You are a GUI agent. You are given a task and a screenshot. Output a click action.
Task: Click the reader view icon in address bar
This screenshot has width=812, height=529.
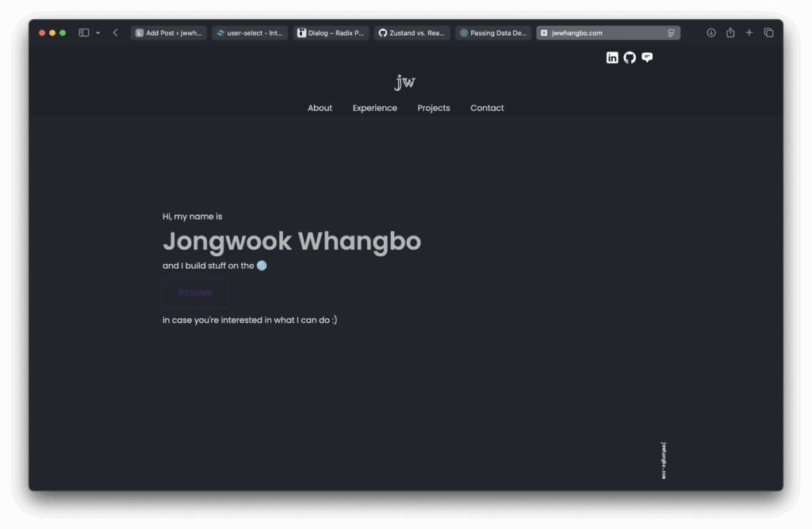[x=671, y=33]
